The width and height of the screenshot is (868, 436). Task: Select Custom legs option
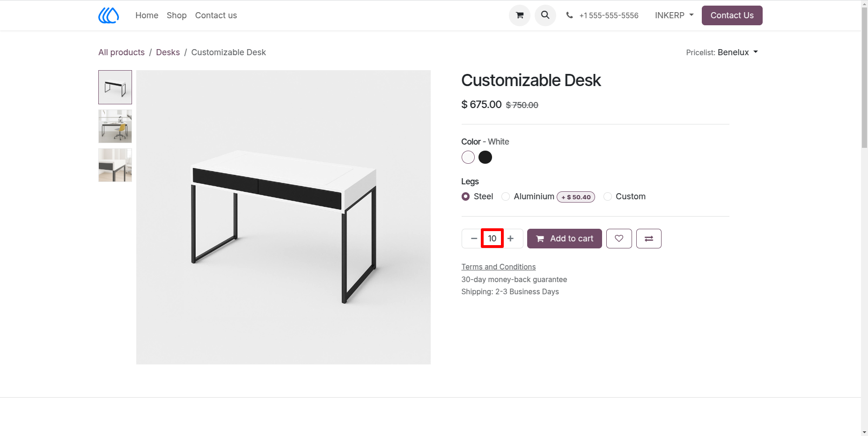[608, 196]
